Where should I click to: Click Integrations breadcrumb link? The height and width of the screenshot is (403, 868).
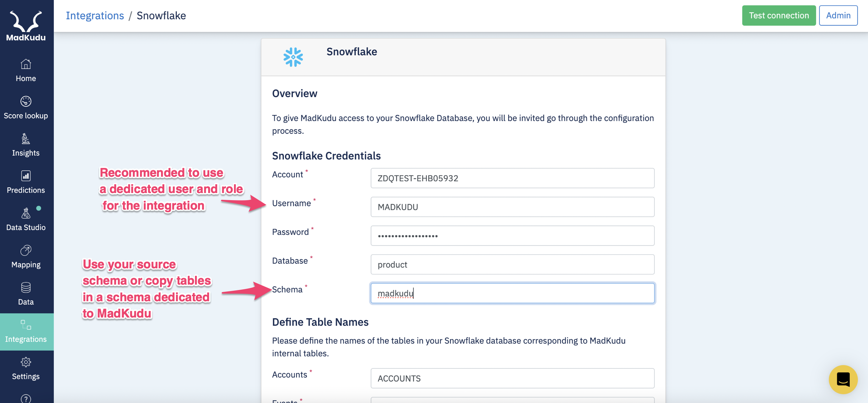[x=95, y=16]
